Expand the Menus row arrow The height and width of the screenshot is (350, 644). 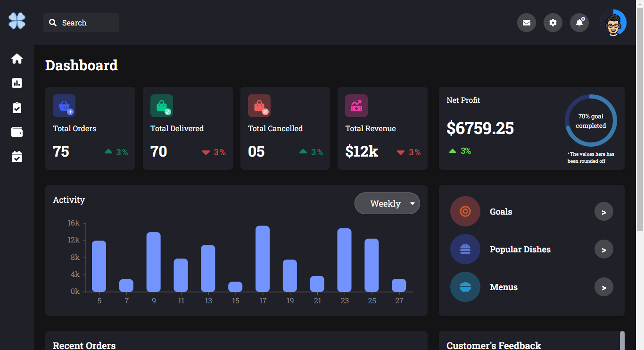604,287
